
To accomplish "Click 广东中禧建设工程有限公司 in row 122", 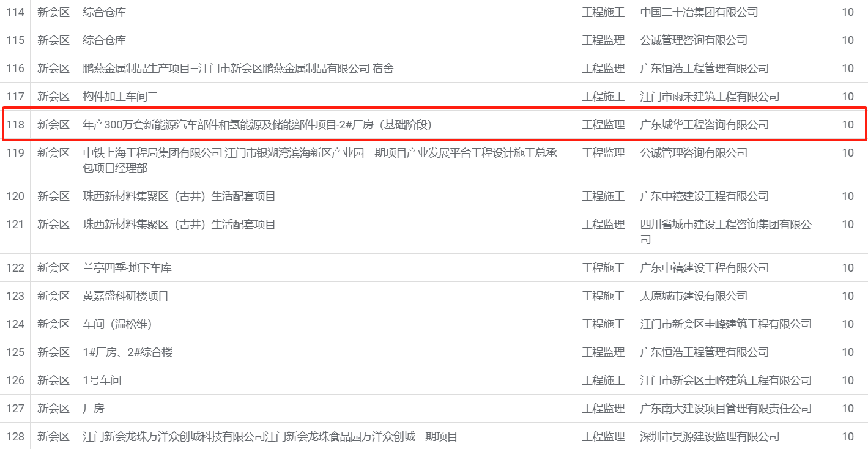I will [704, 268].
